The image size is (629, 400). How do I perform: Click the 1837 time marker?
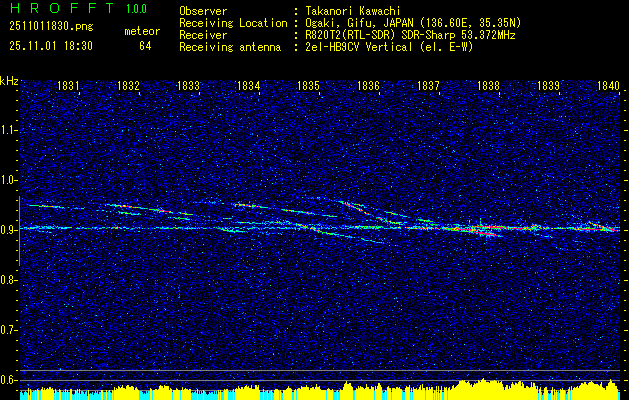pos(428,85)
